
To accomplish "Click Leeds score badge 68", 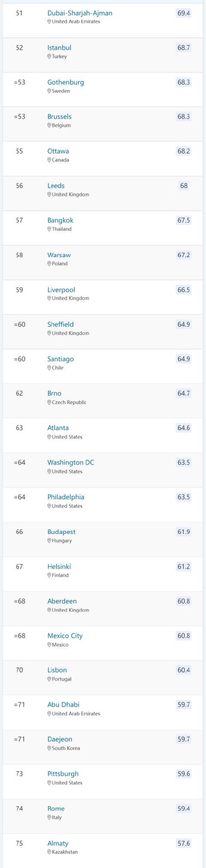I will [184, 186].
